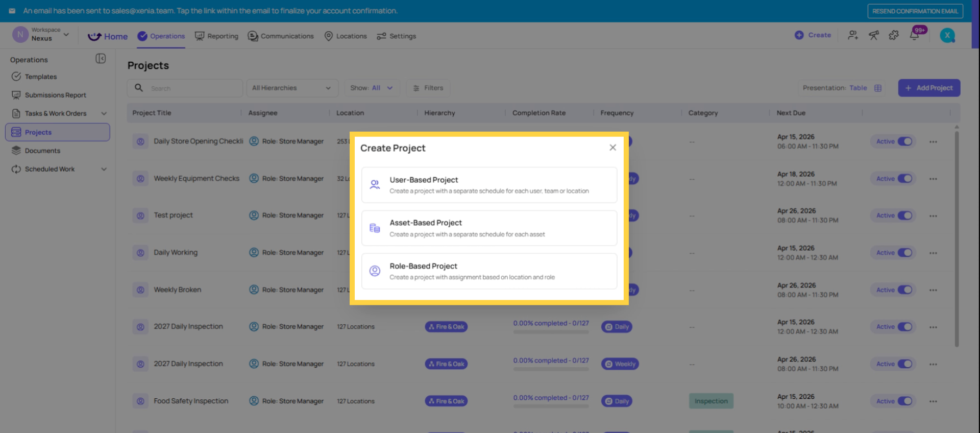This screenshot has height=433, width=980.
Task: Toggle Active switch for Daily Store Opening Checklist
Action: coord(905,141)
